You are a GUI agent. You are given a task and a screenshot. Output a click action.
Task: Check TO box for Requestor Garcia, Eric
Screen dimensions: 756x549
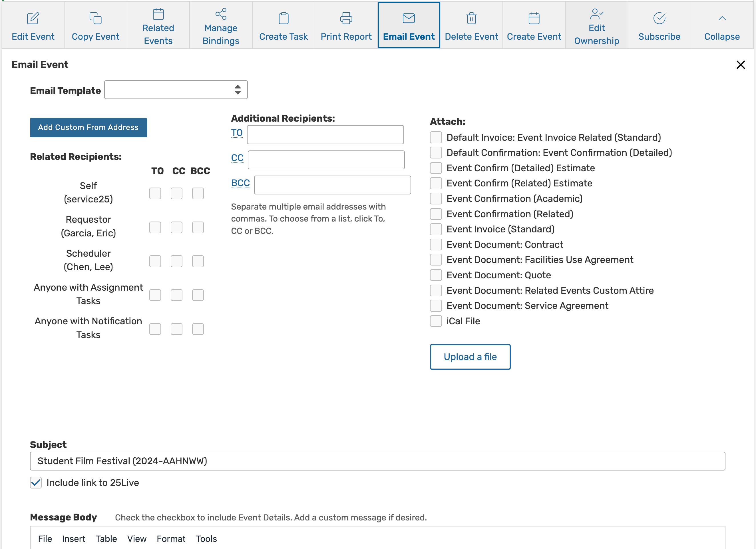(155, 227)
